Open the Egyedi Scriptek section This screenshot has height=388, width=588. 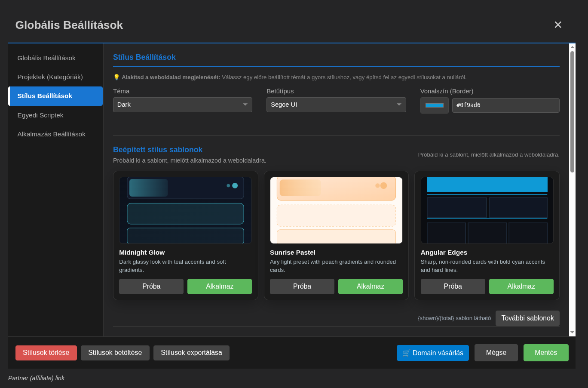point(40,115)
